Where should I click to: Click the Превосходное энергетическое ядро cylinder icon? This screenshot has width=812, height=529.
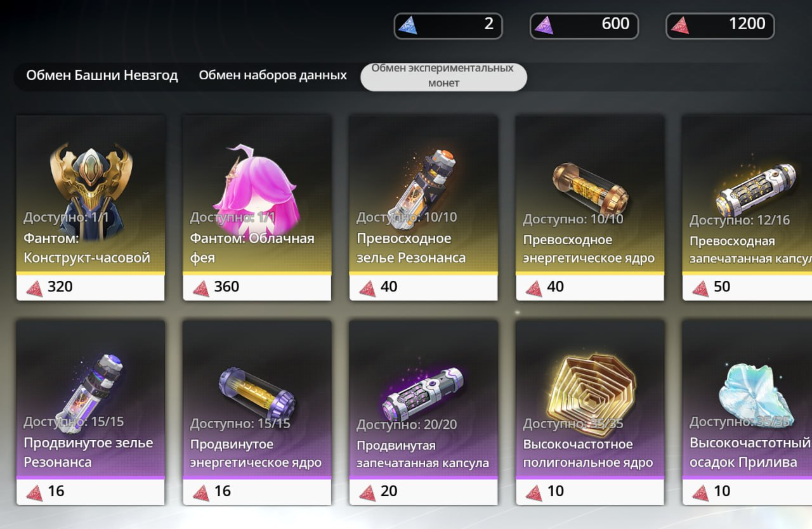click(x=591, y=188)
